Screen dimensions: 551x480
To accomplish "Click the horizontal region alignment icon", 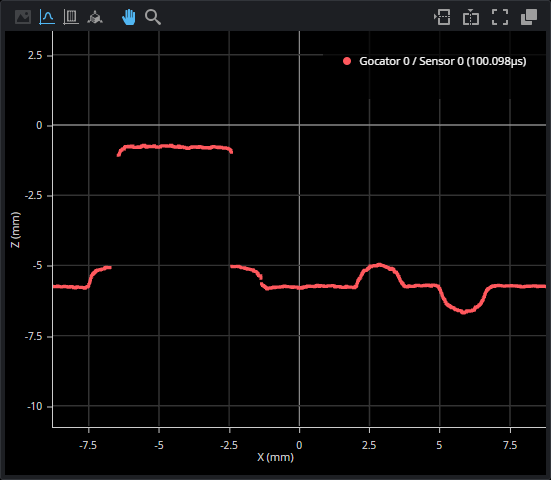I will point(442,17).
